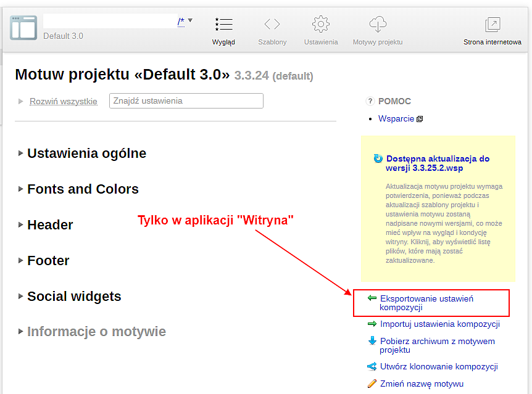Click Importuj ustawienia kompozycji link
This screenshot has width=532, height=394.
point(440,324)
